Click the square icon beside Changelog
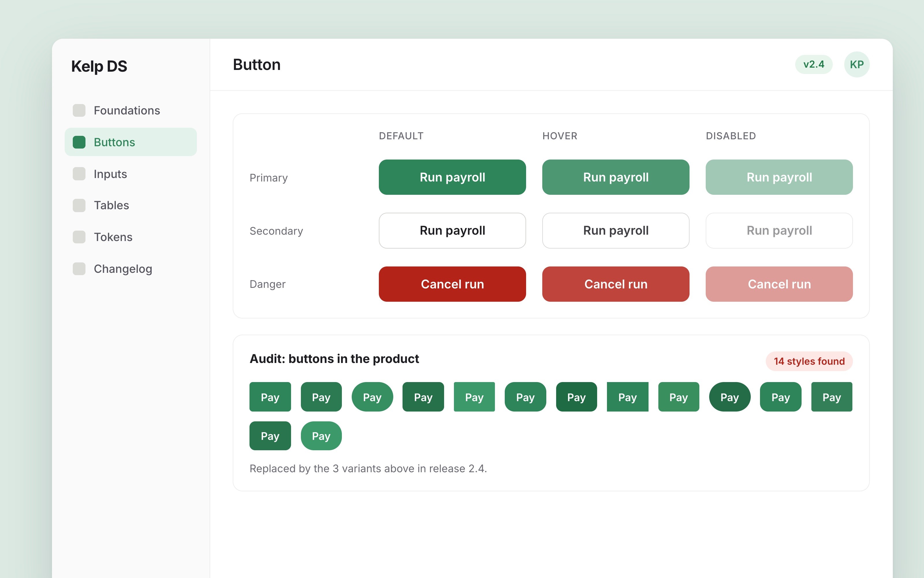 coord(79,269)
